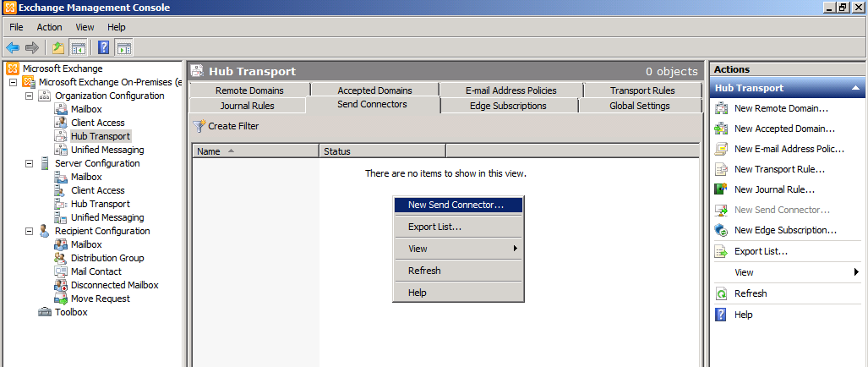868x367 pixels.
Task: Click the Microsoft Exchange root icon
Action: pos(13,68)
